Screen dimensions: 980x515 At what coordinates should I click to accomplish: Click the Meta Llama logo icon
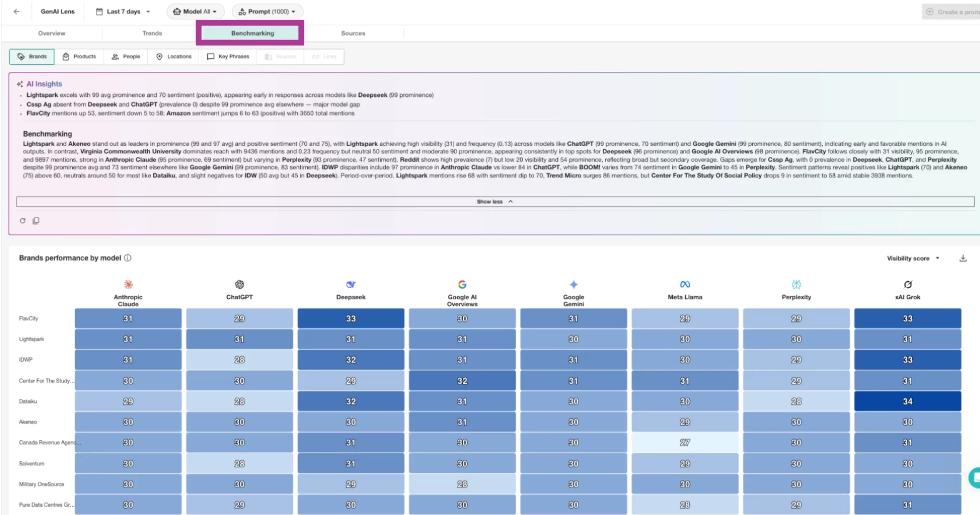(684, 284)
